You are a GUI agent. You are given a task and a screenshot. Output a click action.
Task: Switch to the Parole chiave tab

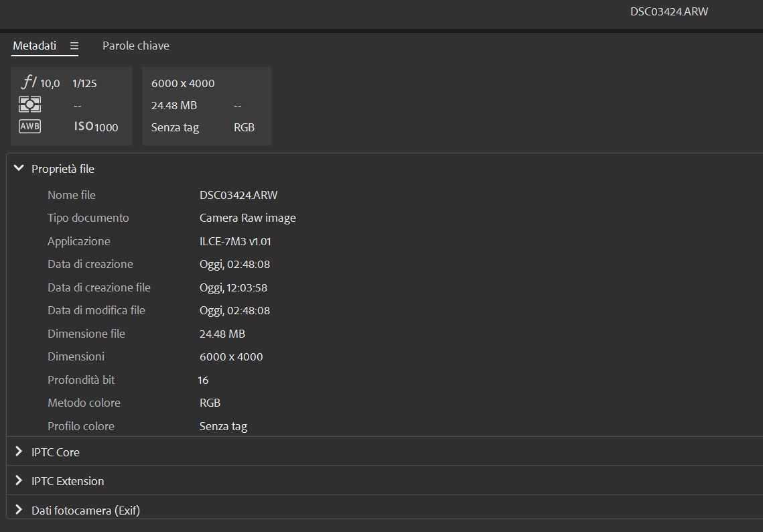point(135,46)
